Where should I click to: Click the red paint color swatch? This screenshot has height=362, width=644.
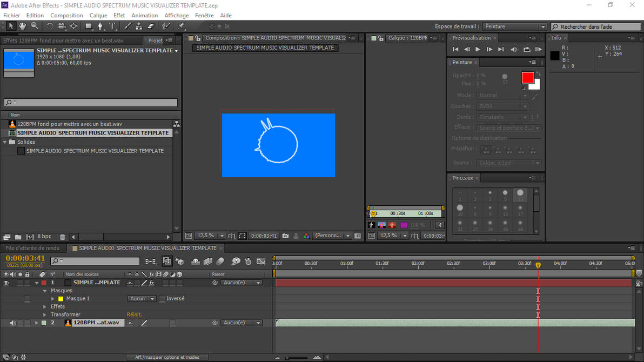tap(527, 77)
